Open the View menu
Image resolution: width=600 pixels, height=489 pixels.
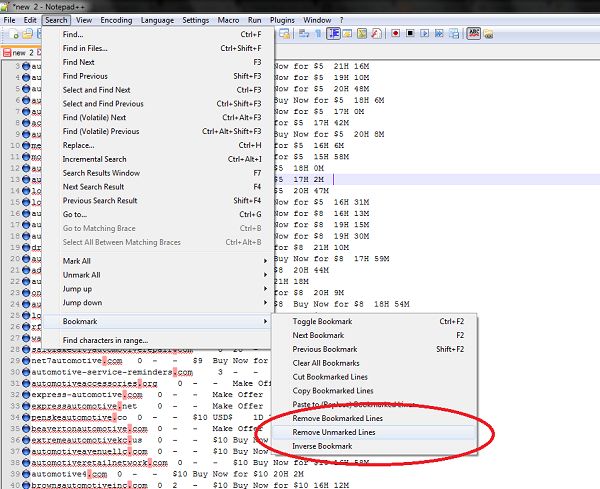click(x=84, y=20)
